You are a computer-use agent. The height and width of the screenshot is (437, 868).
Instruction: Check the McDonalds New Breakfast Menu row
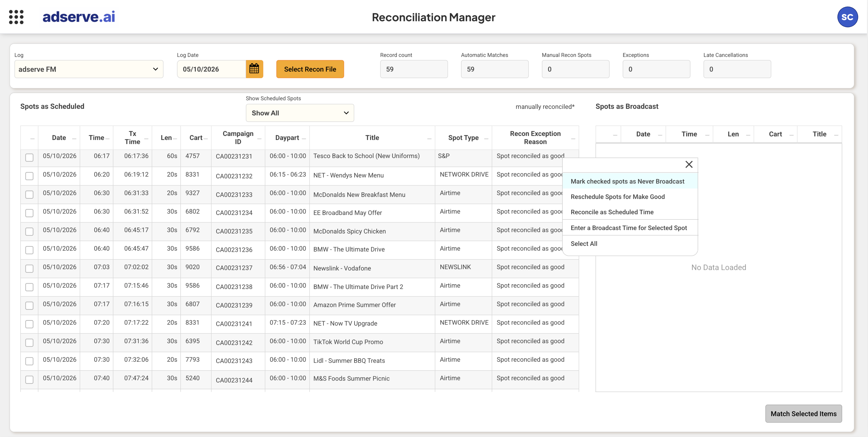coord(29,195)
